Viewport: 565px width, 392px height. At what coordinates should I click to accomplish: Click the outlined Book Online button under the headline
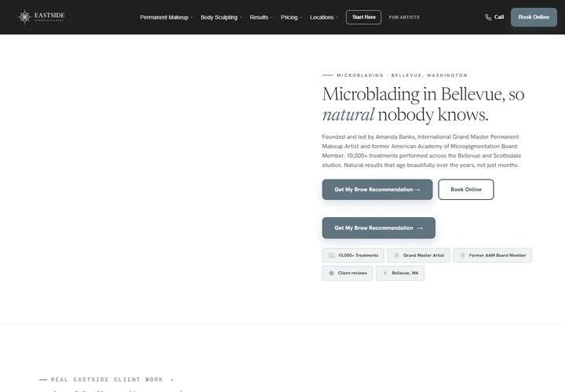466,190
